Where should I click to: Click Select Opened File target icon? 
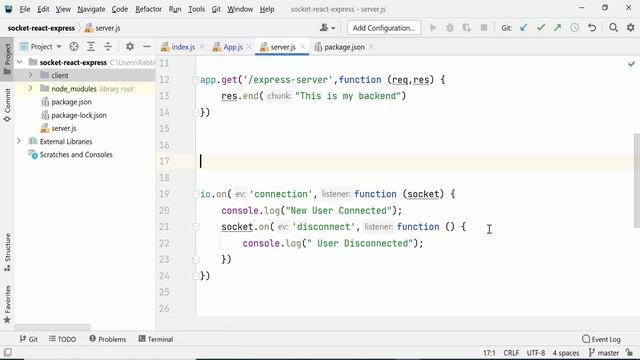(x=74, y=47)
